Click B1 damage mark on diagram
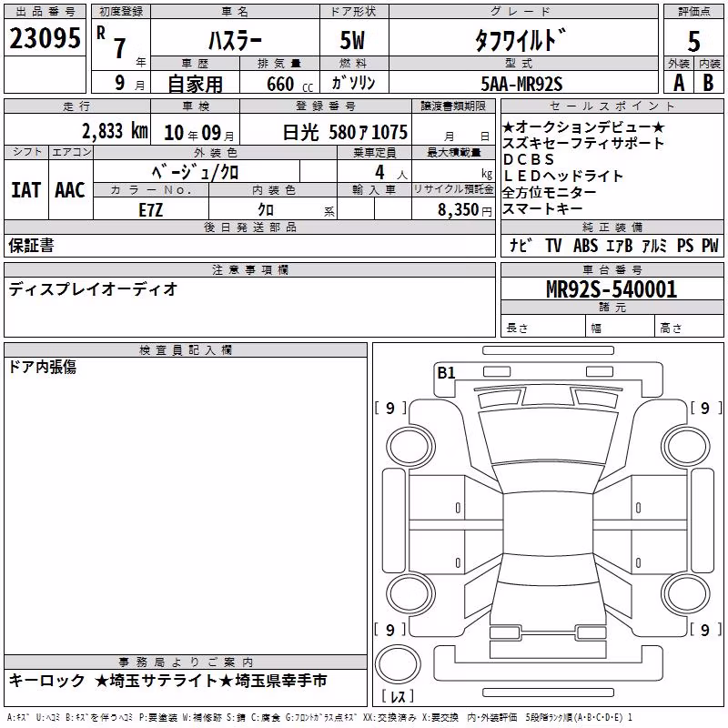 tap(446, 372)
